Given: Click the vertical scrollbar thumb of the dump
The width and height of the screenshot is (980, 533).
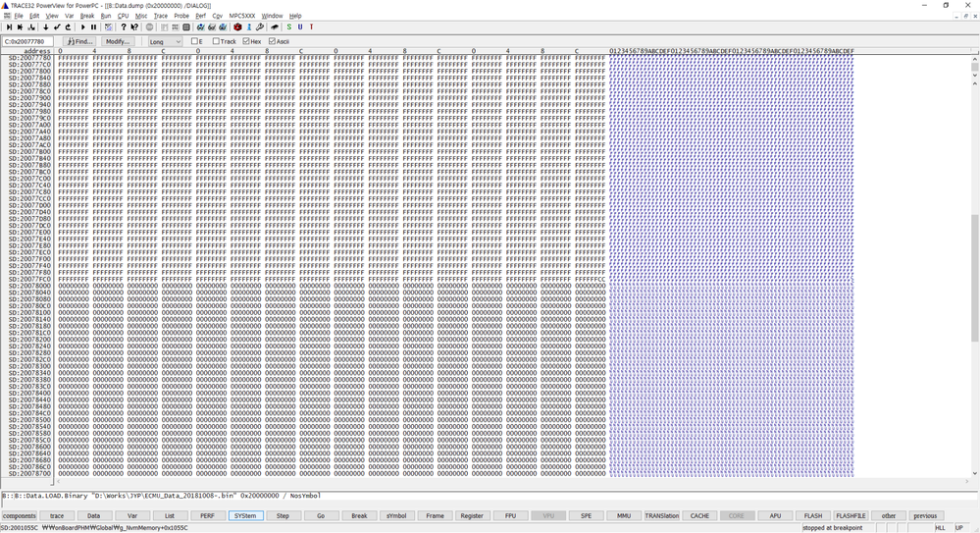Looking at the screenshot, I should click(974, 278).
